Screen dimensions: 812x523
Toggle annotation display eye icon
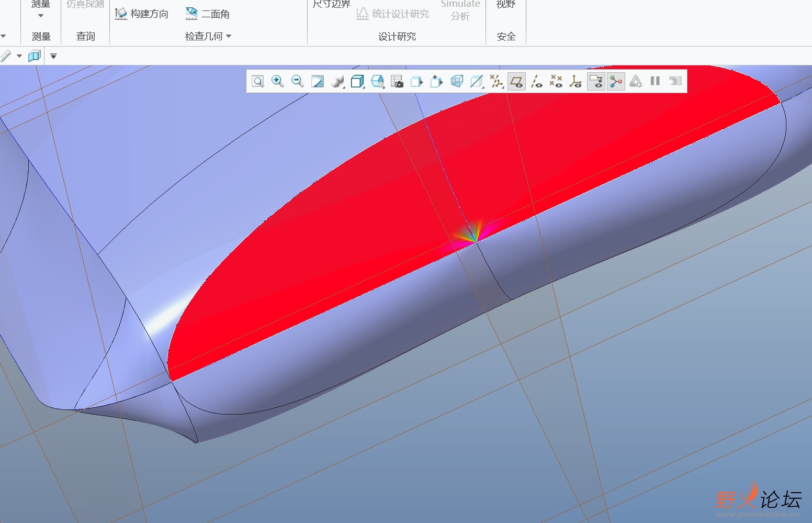tap(596, 81)
